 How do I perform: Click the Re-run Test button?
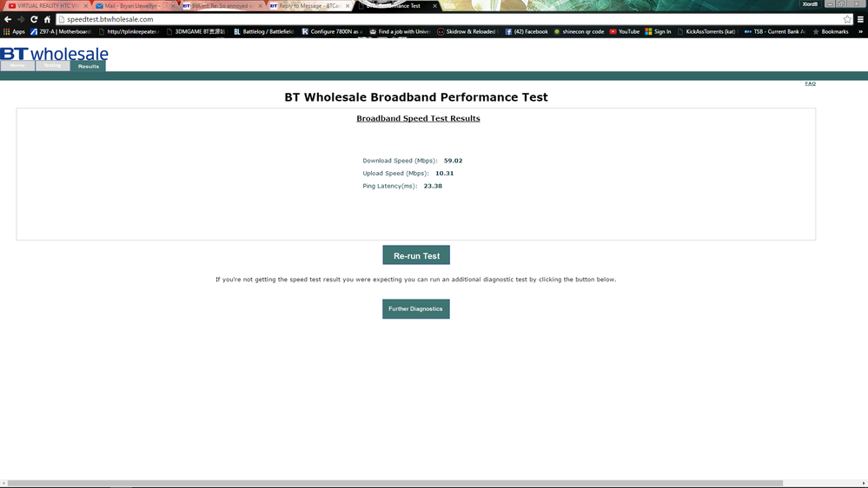point(416,255)
